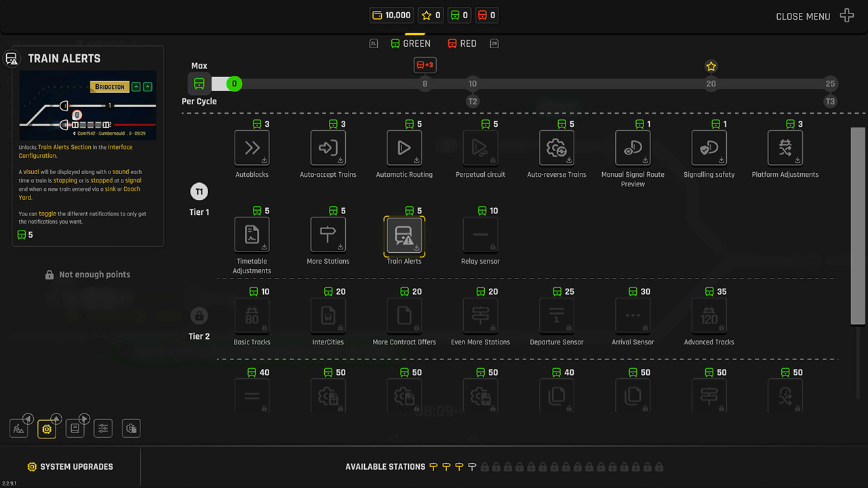Screen dimensions: 868x488
Task: Toggle the More Stations upgrade
Action: 328,235
